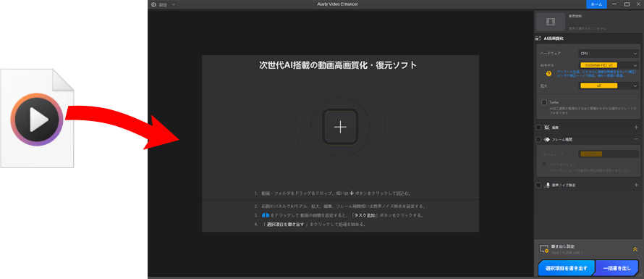Click the blue trim handle icon in step 3
Viewport: 644px width, 279px height.
point(266,215)
